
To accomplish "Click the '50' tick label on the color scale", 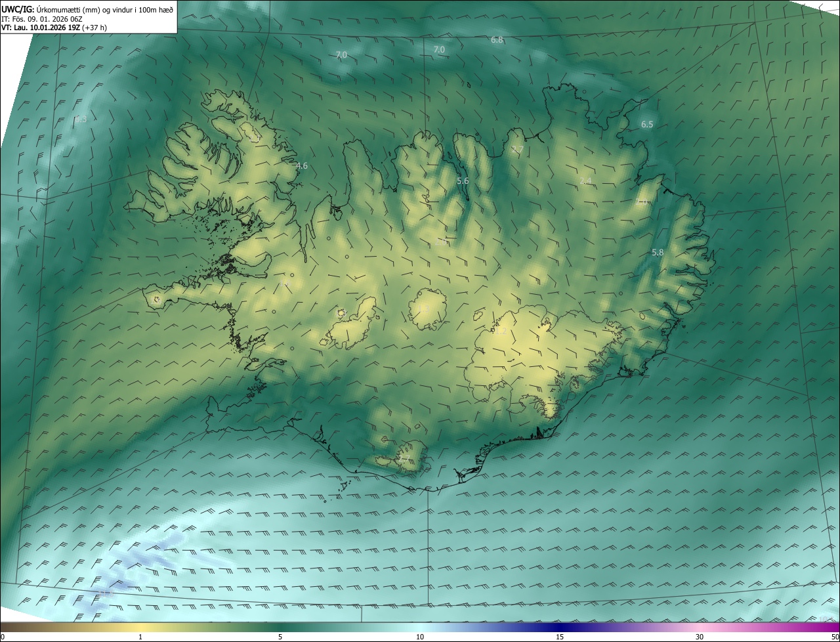I will tap(835, 637).
